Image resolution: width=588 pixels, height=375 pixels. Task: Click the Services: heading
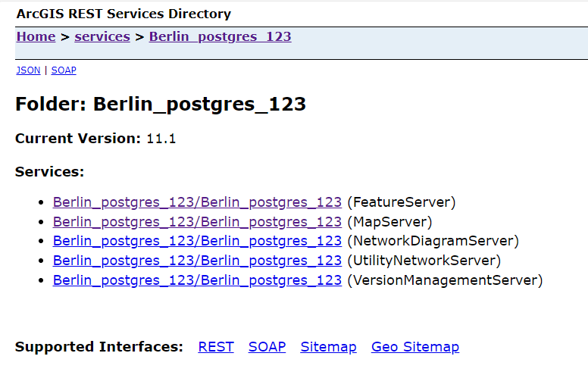[x=49, y=172]
